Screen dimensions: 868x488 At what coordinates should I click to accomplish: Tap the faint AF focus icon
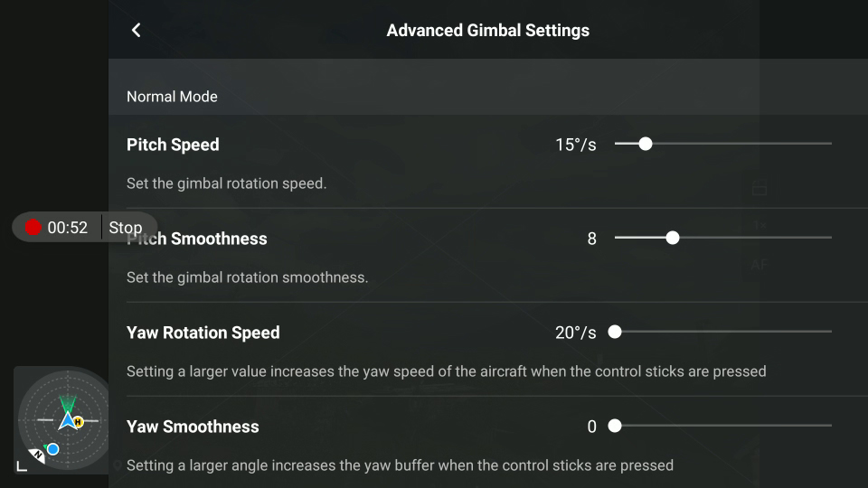point(759,265)
